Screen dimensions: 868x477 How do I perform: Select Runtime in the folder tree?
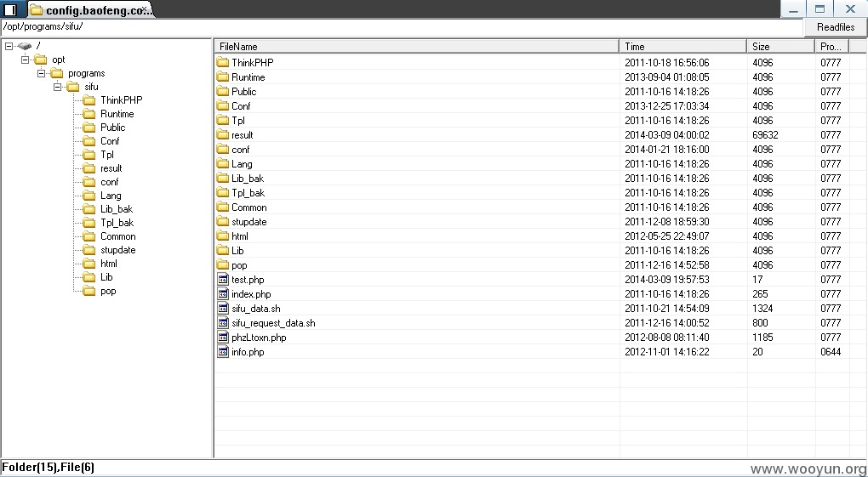(x=117, y=113)
